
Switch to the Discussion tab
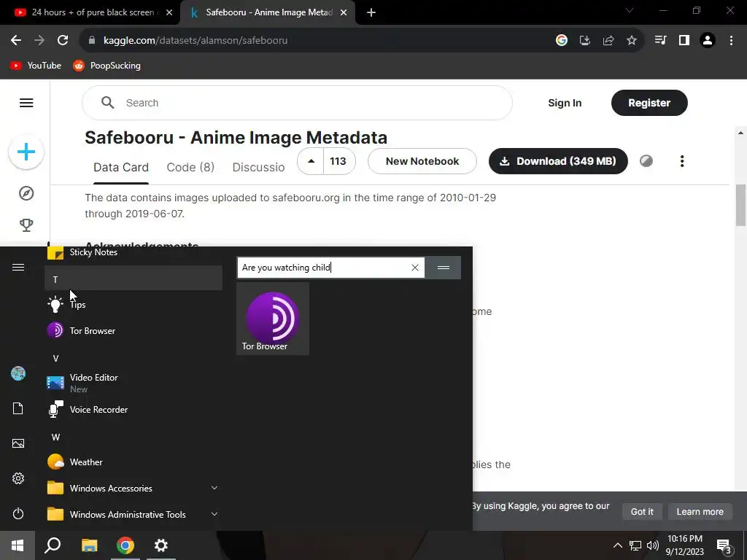tap(258, 167)
